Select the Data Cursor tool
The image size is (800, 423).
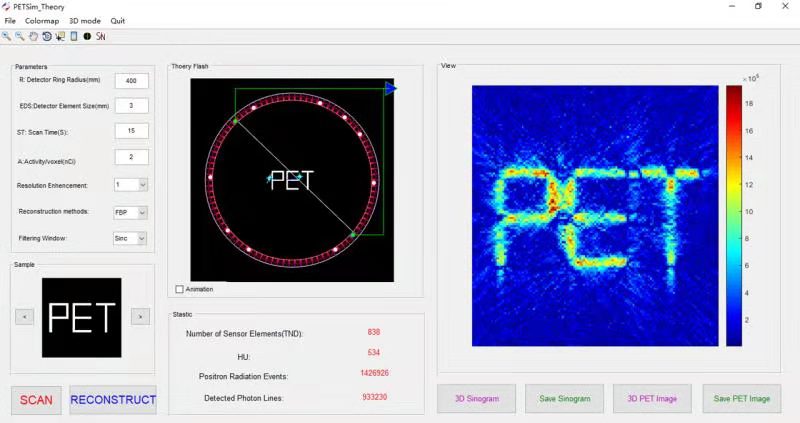point(60,36)
